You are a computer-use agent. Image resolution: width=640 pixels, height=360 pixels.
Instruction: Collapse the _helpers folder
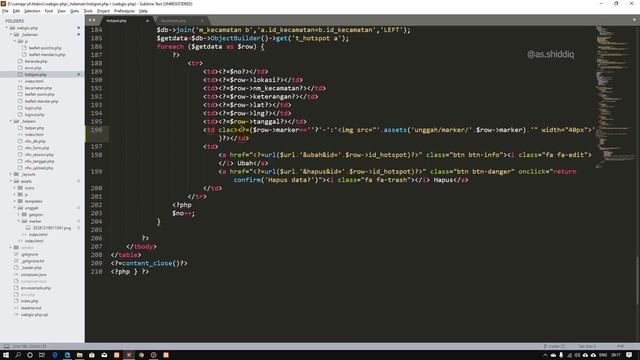pyautogui.click(x=11, y=121)
